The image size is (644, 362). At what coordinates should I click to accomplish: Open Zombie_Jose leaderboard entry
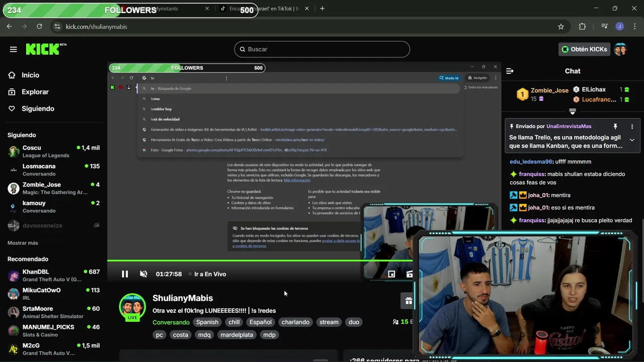pyautogui.click(x=543, y=95)
